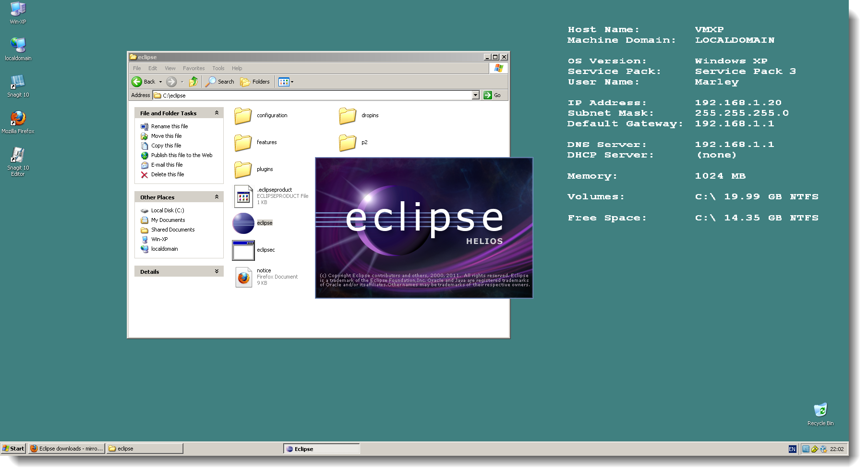This screenshot has height=475, width=868.
Task: Open the address bar dropdown
Action: click(476, 95)
